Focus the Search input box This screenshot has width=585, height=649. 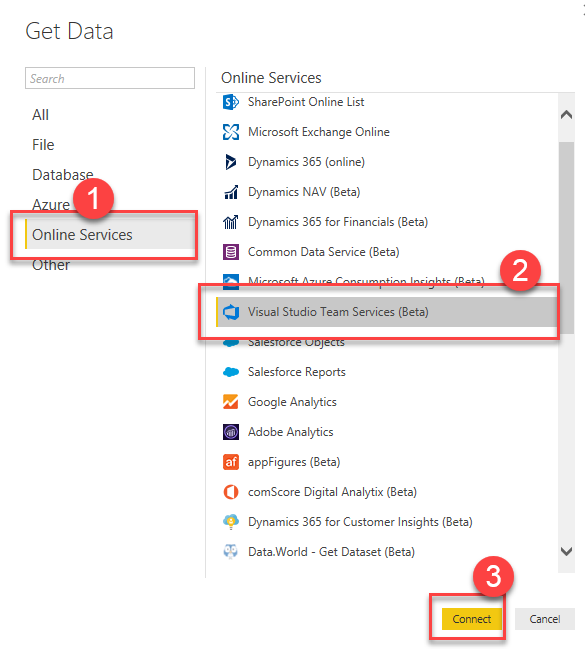coord(110,78)
